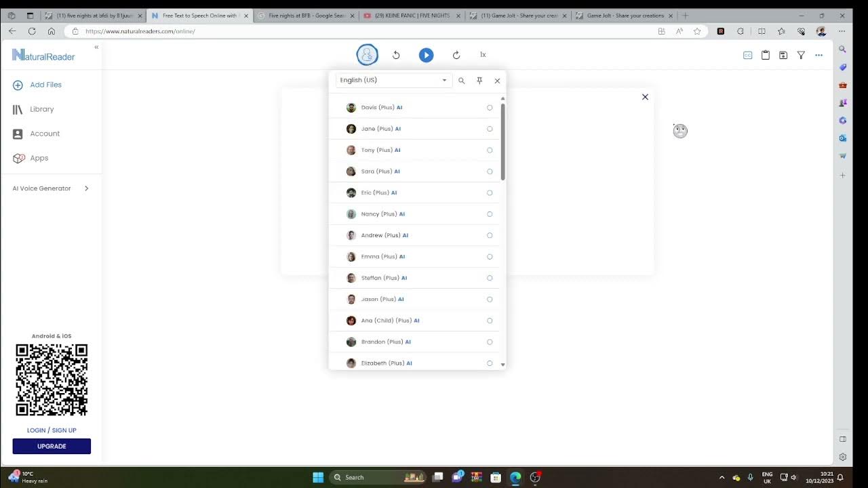Image resolution: width=868 pixels, height=488 pixels.
Task: Click the LOGIN / SIGN UP link
Action: [x=52, y=430]
